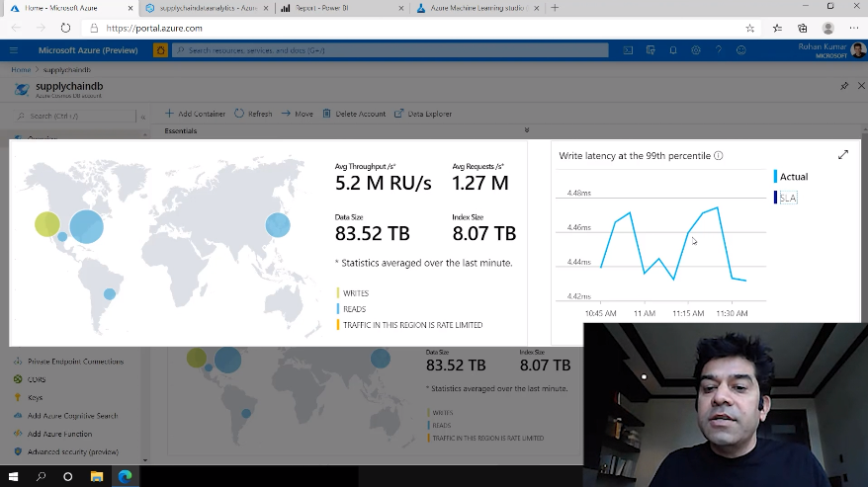Open Cloud Shell from the Azure header
Screen dimensions: 868x487
(628, 49)
